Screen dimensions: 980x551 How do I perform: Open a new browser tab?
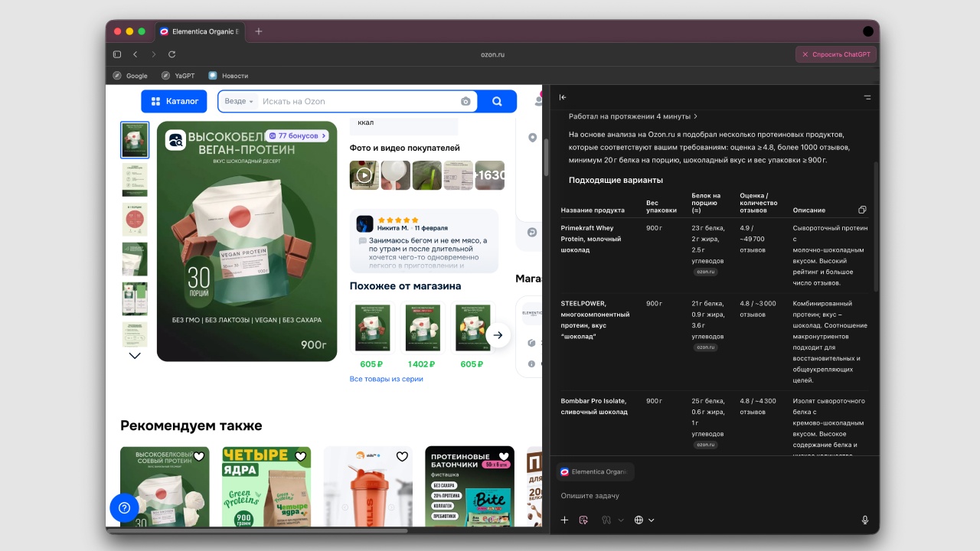point(259,31)
